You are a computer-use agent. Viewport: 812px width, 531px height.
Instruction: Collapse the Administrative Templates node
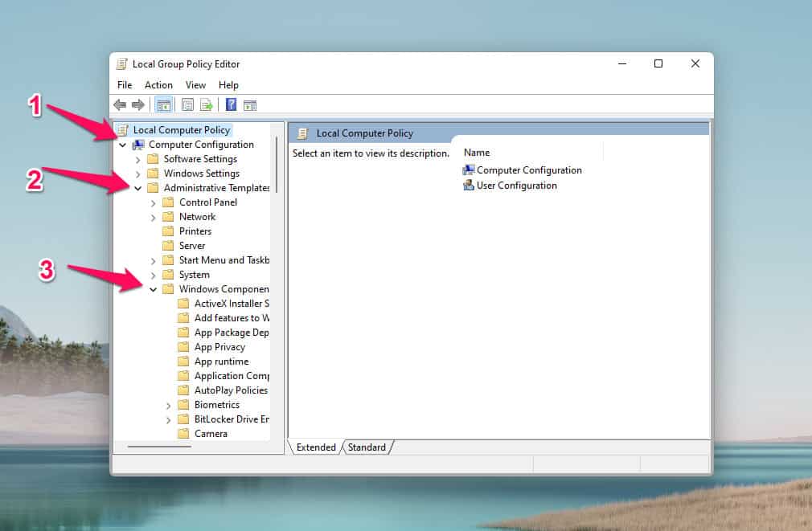click(138, 188)
